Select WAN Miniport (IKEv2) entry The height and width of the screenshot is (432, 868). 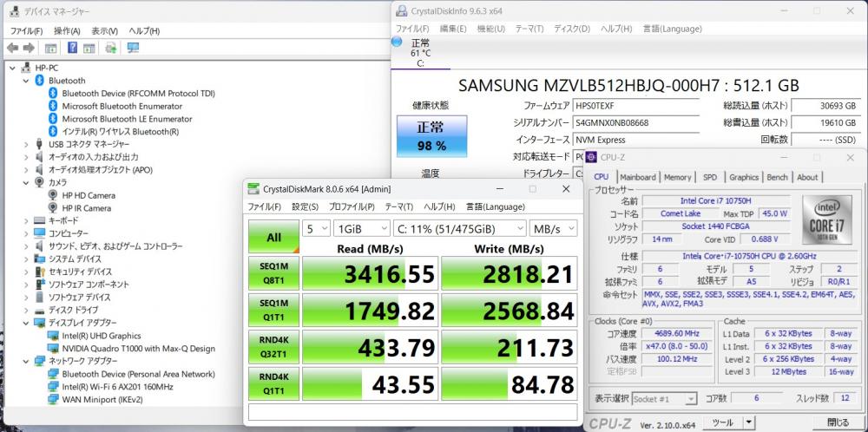(x=102, y=399)
